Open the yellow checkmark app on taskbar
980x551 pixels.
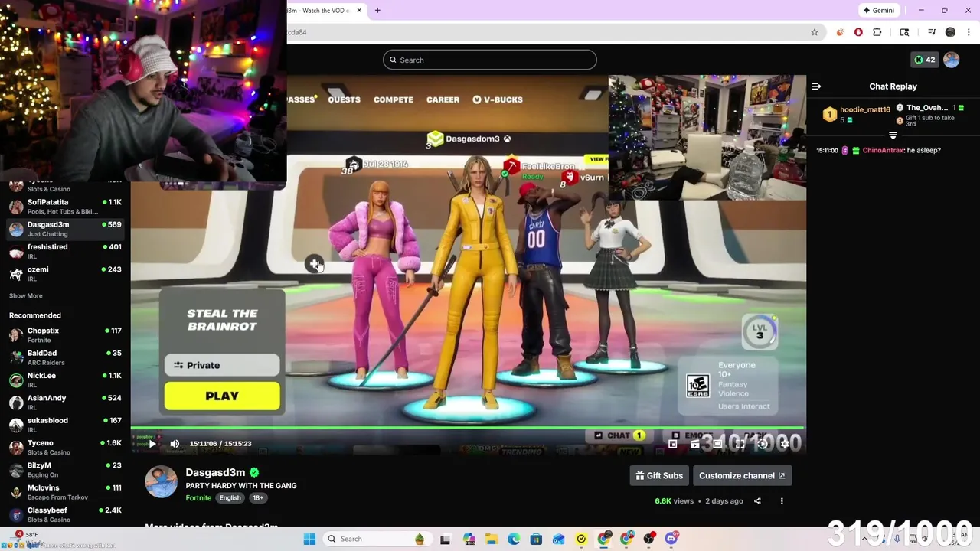(581, 539)
